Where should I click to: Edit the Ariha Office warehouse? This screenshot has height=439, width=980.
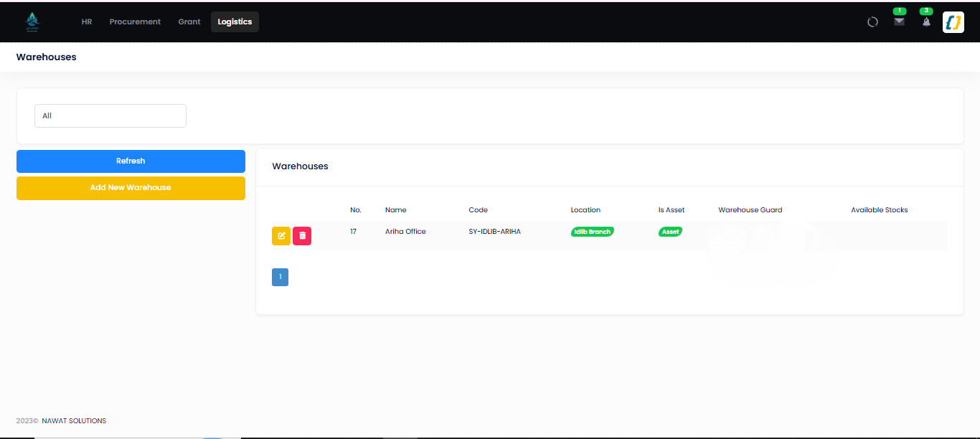281,235
